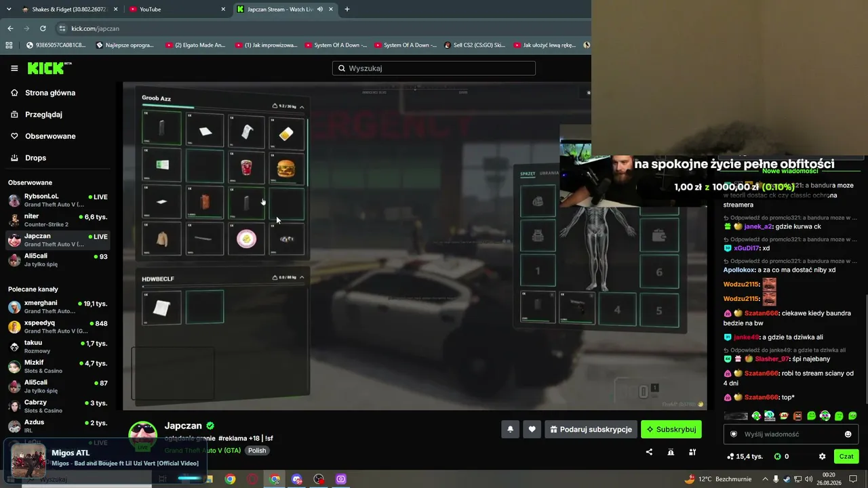Select equipment hotbar slot 1
The width and height of the screenshot is (868, 488).
[x=538, y=271]
